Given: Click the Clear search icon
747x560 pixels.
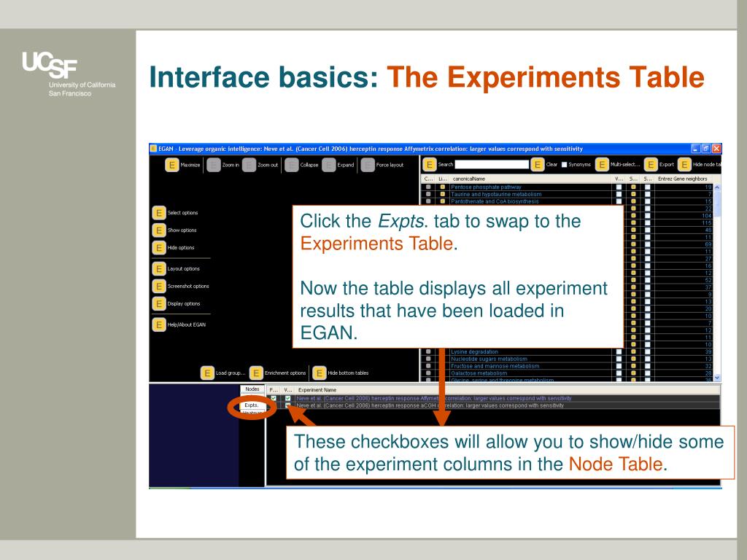Looking at the screenshot, I should [538, 164].
